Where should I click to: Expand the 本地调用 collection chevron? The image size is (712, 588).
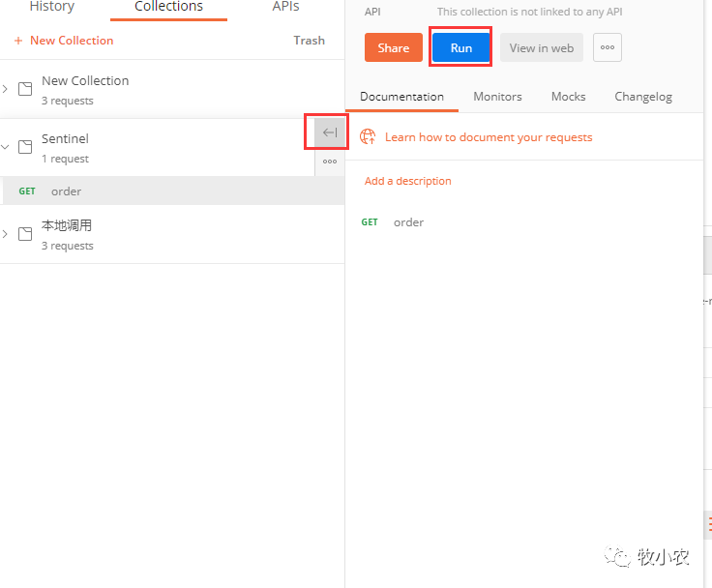point(5,234)
